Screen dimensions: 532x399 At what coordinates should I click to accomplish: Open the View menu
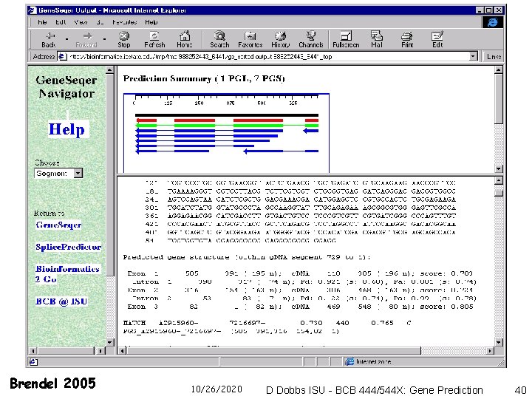[81, 22]
